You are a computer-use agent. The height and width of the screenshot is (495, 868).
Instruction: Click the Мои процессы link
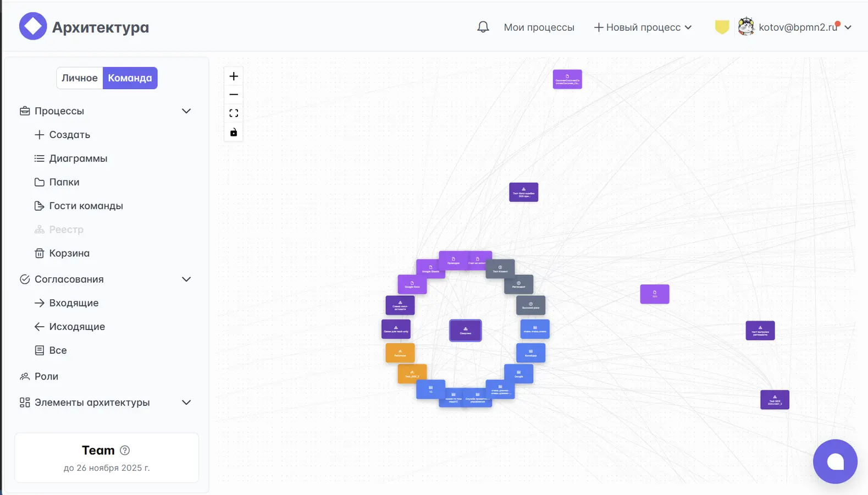pyautogui.click(x=539, y=27)
